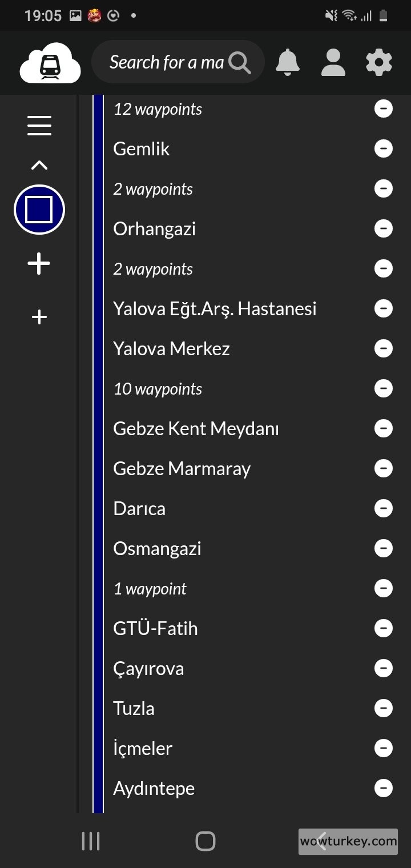
Task: Collapse sidebar with the up chevron
Action: click(x=39, y=166)
